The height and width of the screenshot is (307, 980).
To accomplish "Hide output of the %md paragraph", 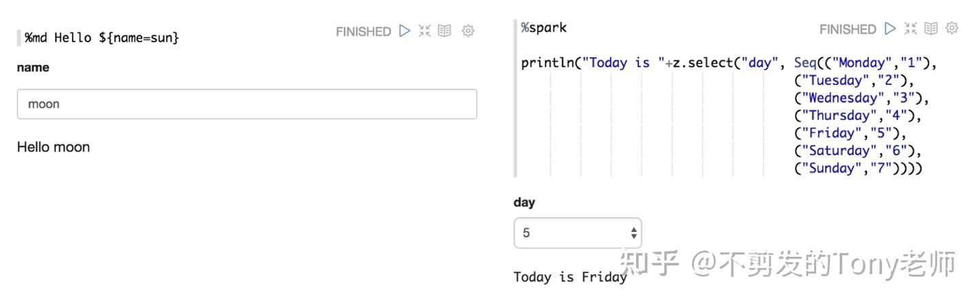I will 445,31.
